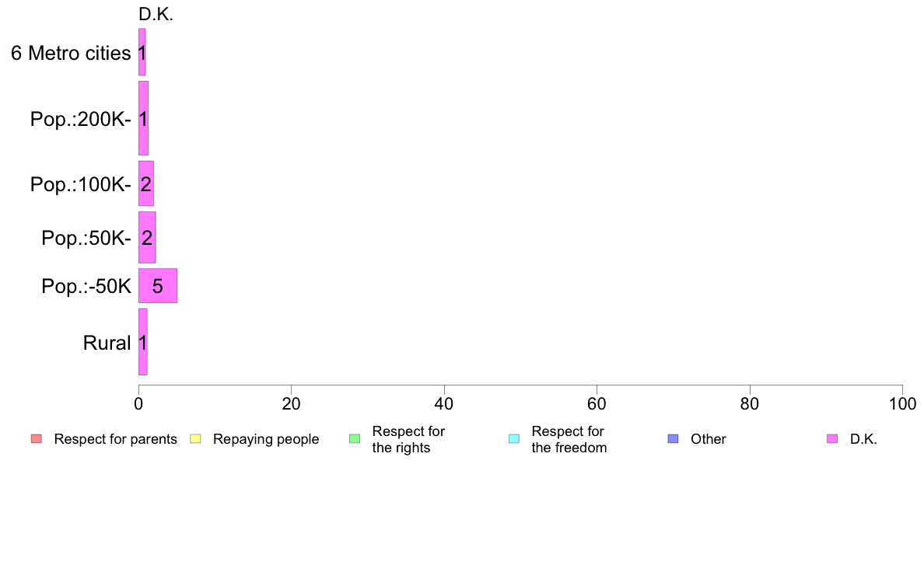This screenshot has width=924, height=572.
Task: Click the Pop.:-50K category label
Action: click(86, 286)
